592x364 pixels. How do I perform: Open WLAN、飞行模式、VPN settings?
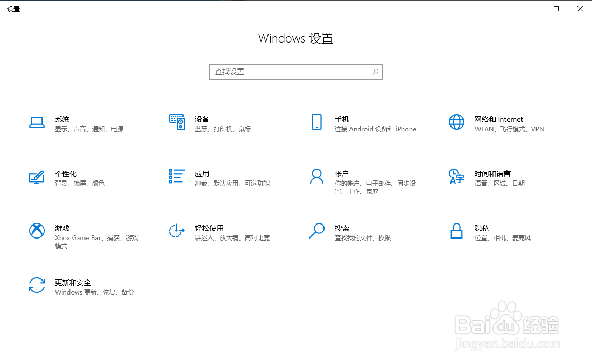coord(510,129)
